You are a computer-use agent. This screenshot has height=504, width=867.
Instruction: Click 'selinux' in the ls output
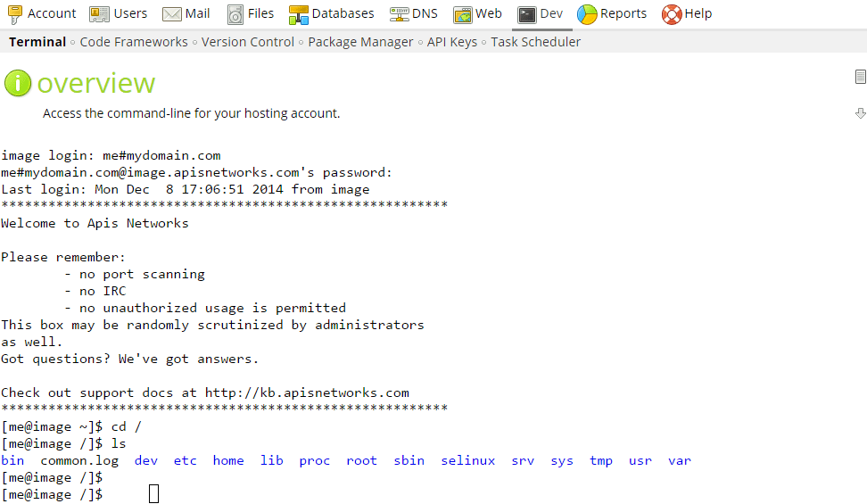(467, 460)
